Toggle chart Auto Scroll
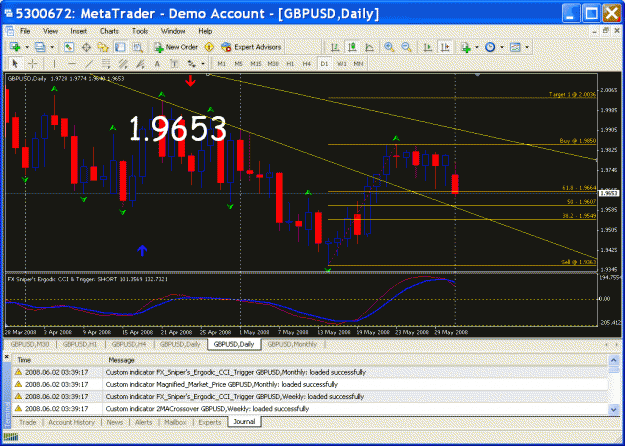 (428, 47)
